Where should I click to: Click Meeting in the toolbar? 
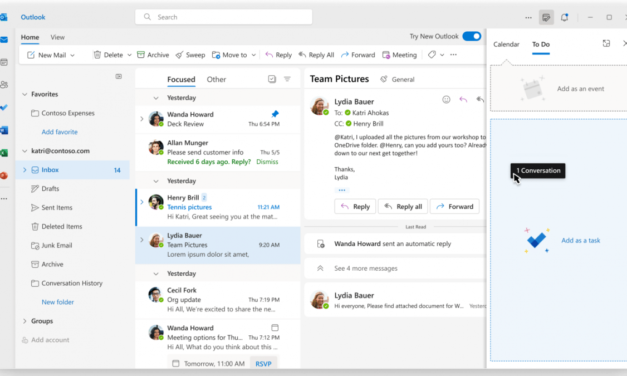[399, 55]
